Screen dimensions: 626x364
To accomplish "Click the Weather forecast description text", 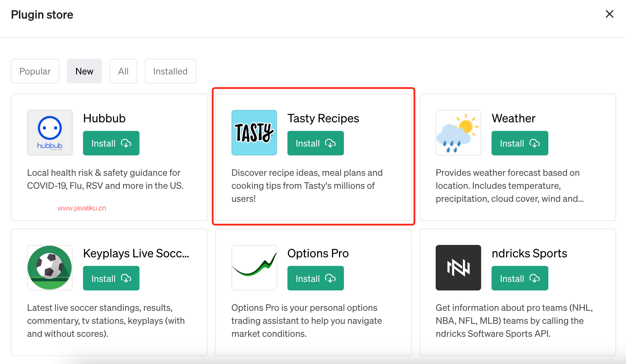I will point(510,186).
